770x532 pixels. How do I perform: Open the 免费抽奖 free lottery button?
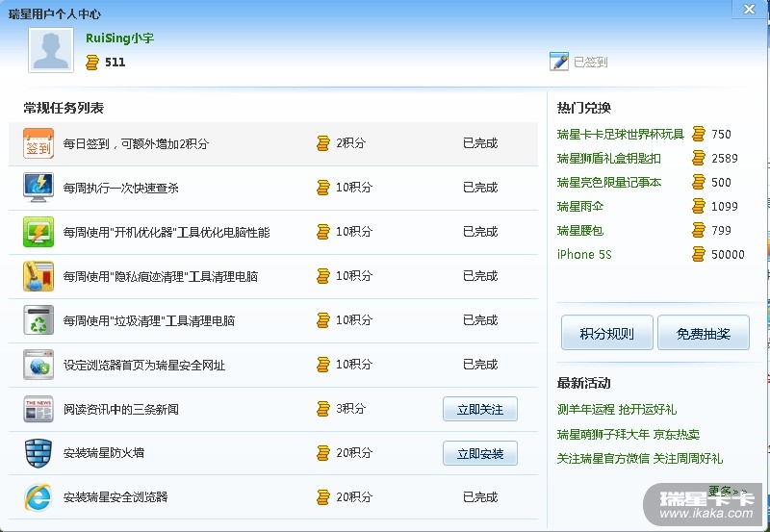704,333
